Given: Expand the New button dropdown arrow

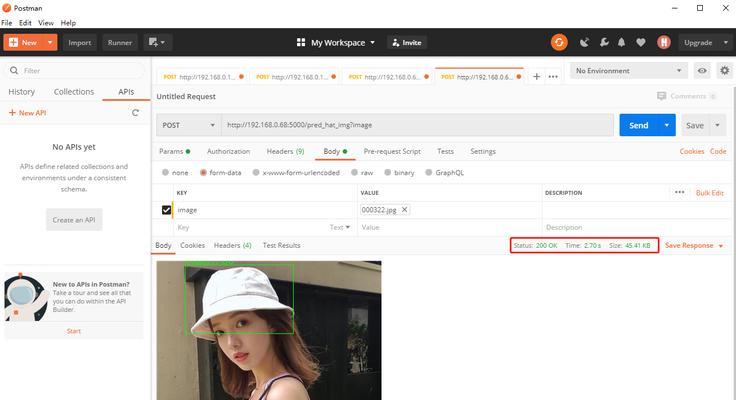Looking at the screenshot, I should pyautogui.click(x=50, y=43).
